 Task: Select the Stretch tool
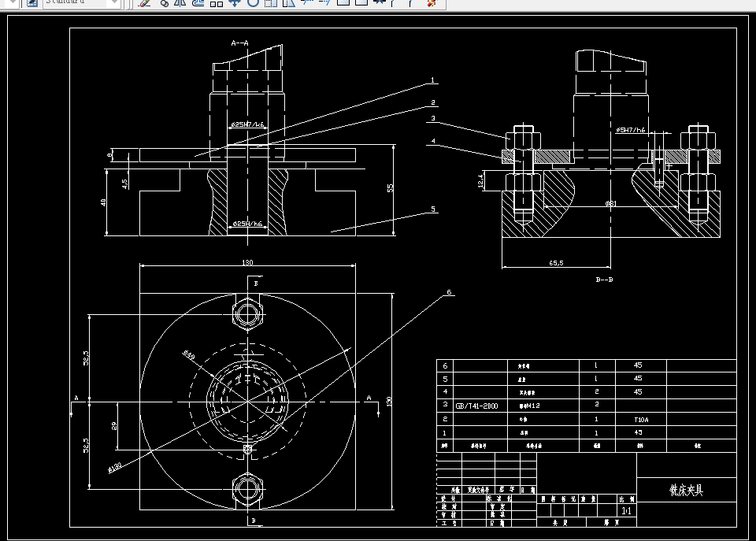click(x=289, y=3)
